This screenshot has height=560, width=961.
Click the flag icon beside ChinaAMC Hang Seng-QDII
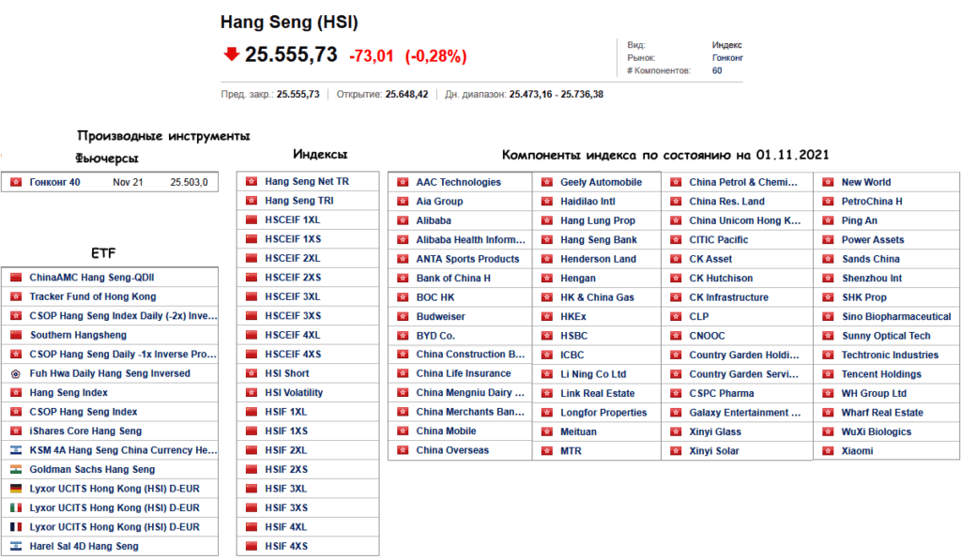pyautogui.click(x=16, y=278)
